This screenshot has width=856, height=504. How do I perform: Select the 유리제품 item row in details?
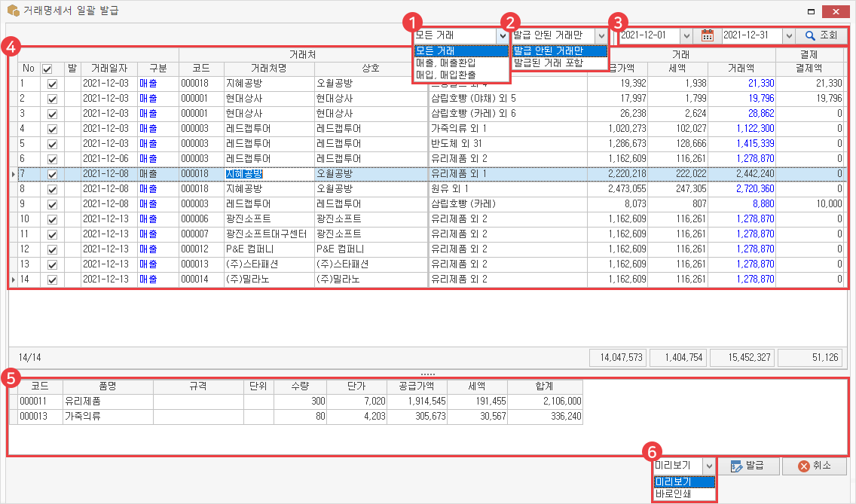[x=296, y=402]
